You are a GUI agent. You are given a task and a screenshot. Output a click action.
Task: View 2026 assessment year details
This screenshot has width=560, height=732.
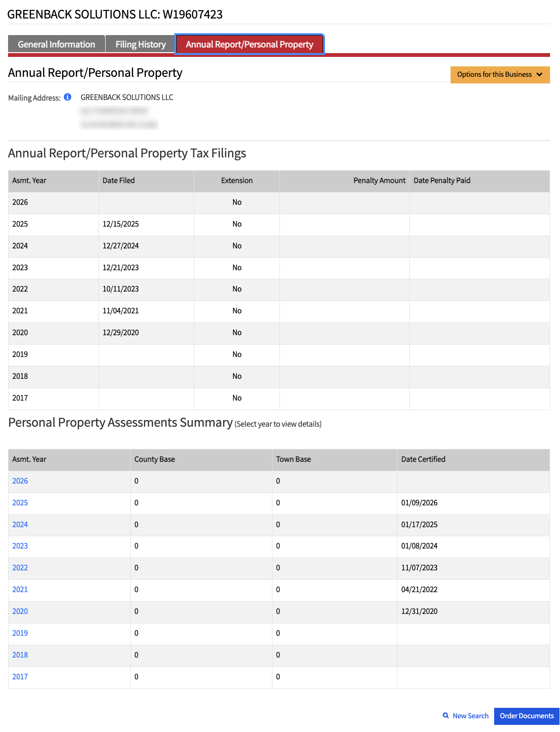(x=20, y=481)
